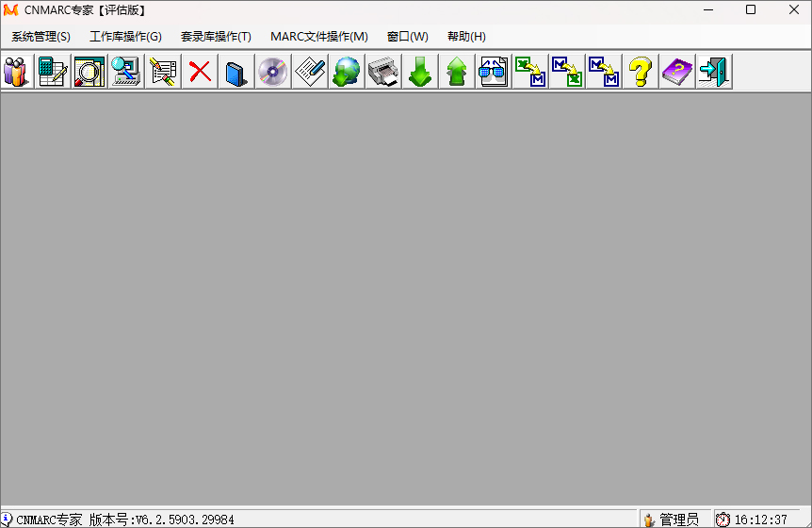Click the CNMARC app logo in title bar

[x=10, y=10]
